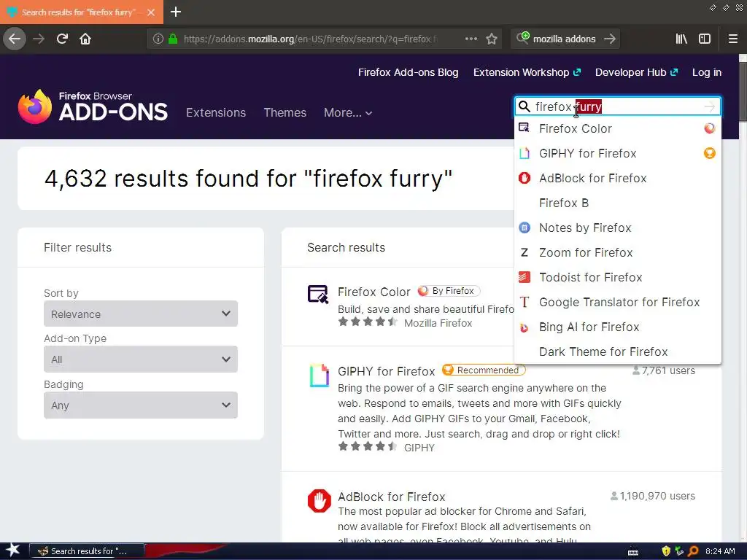Open Firefox Color search result title
The width and height of the screenshot is (747, 560).
tap(374, 292)
